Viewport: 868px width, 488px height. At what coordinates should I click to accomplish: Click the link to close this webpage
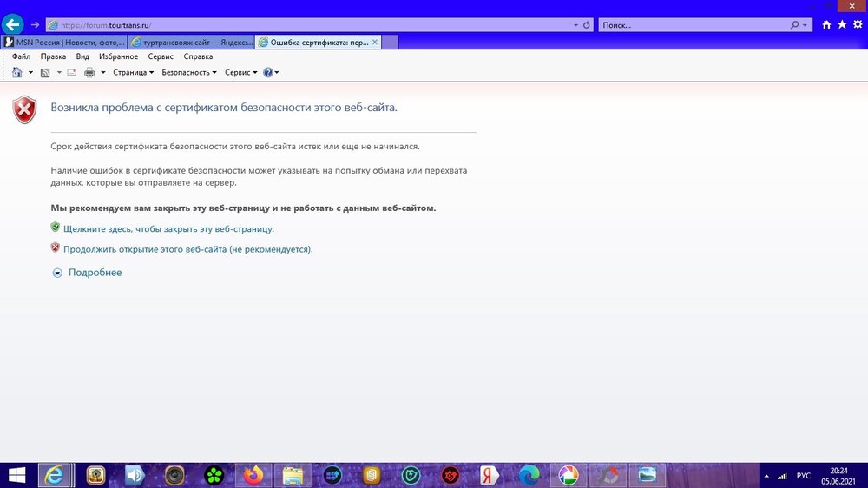click(168, 228)
